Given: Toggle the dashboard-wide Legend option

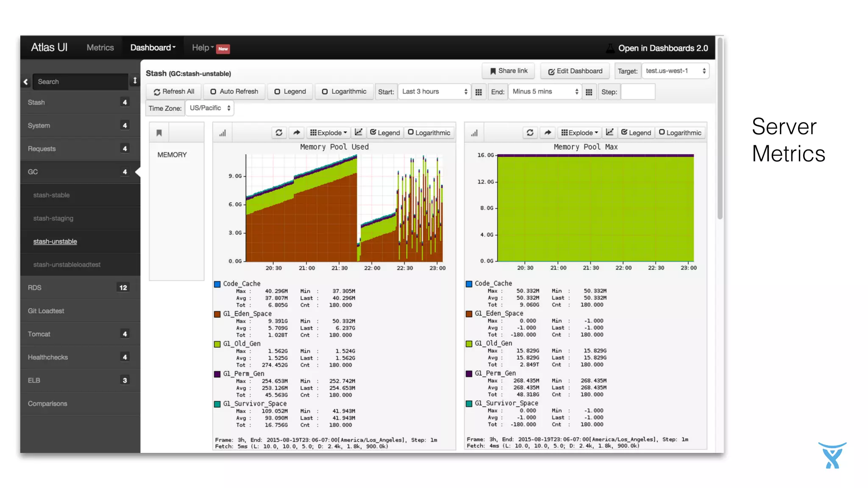Looking at the screenshot, I should click(290, 91).
